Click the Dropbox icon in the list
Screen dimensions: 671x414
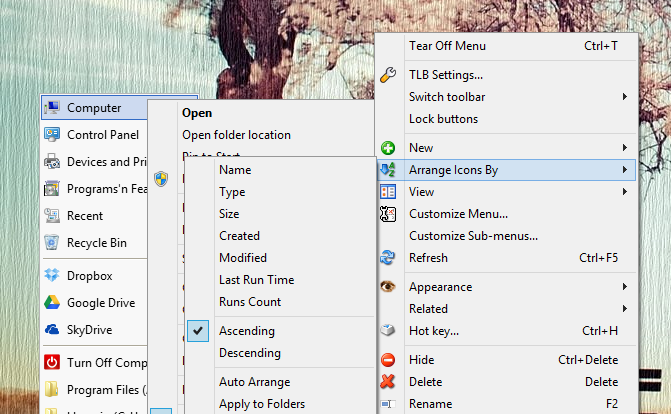[x=52, y=276]
